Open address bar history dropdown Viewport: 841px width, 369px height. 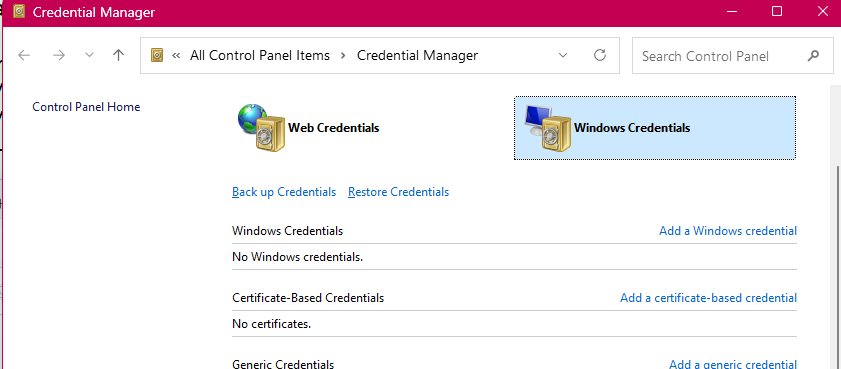(563, 55)
